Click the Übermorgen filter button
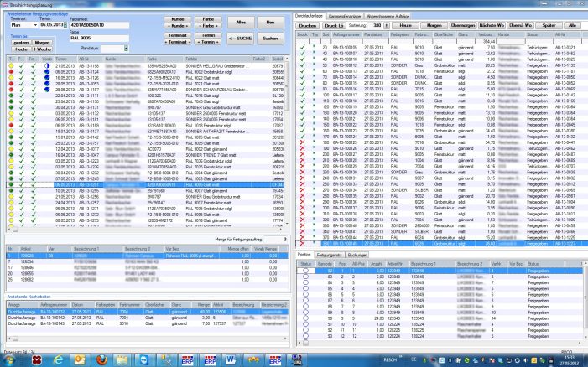588x367 pixels. pyautogui.click(x=463, y=25)
